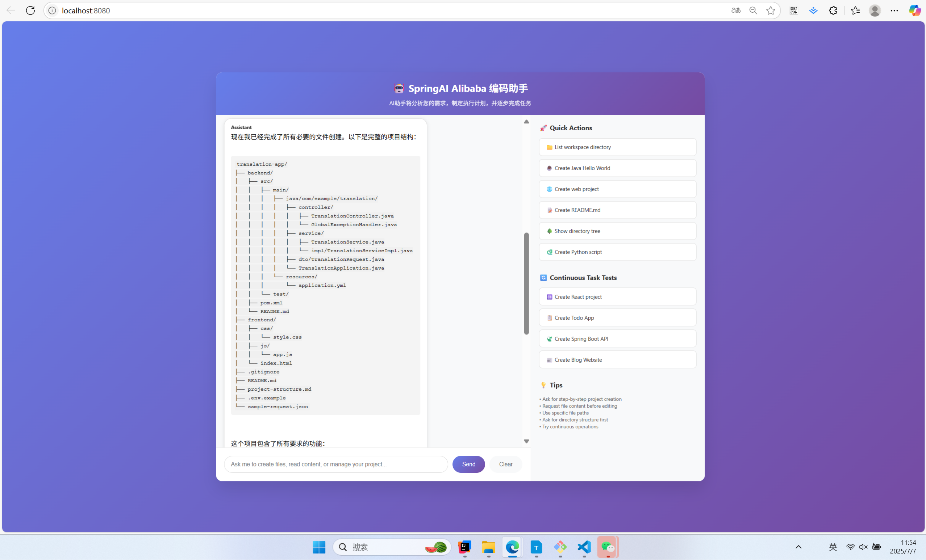Open IntelliJ IDEA from the taskbar
Screen dimensions: 926x560
click(x=464, y=547)
